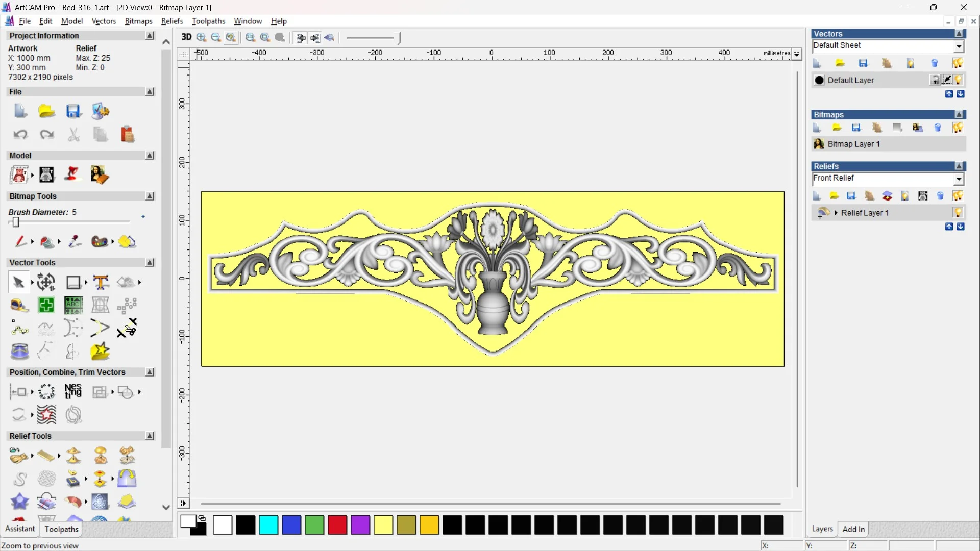The width and height of the screenshot is (980, 551).
Task: Switch to the Add In tab
Action: pos(853,529)
